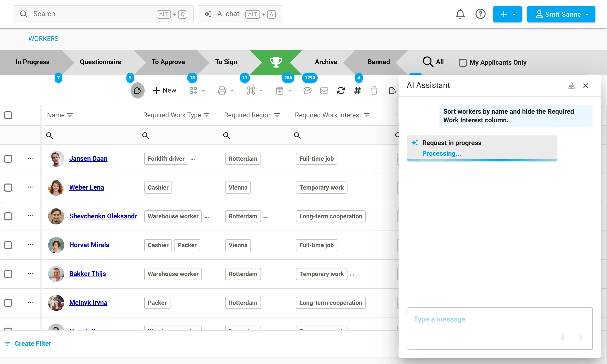This screenshot has height=364, width=607.
Task: Click the New worker button
Action: click(x=165, y=90)
